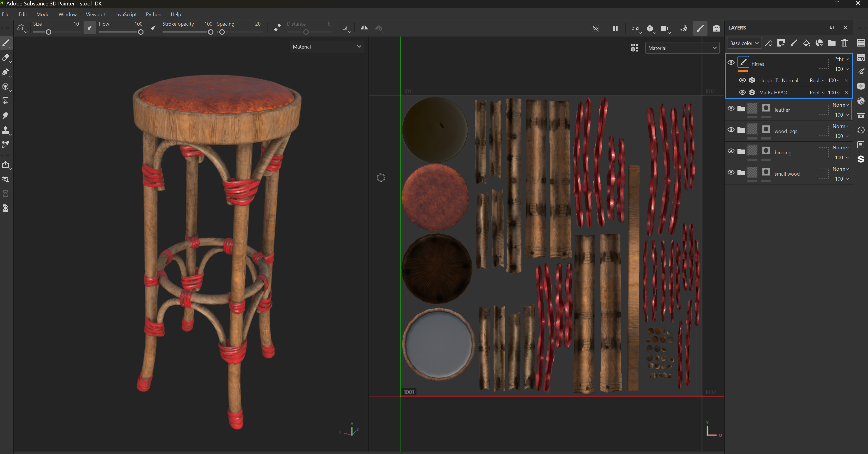
Task: Toggle symmetry icon in top toolbar
Action: tap(364, 28)
